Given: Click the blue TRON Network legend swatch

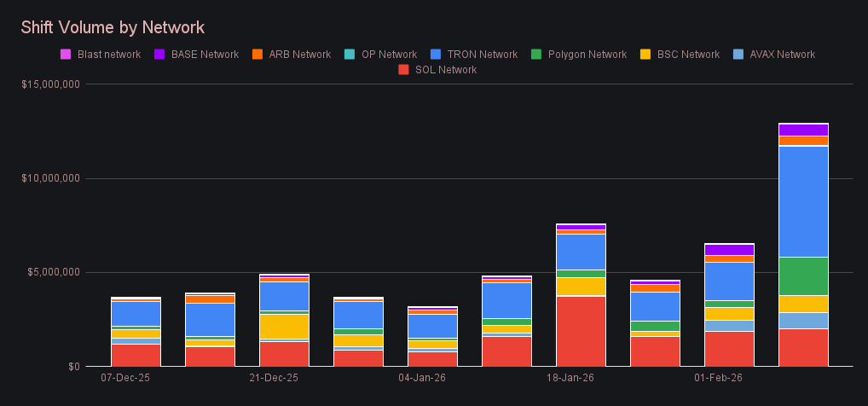Looking at the screenshot, I should tap(436, 55).
